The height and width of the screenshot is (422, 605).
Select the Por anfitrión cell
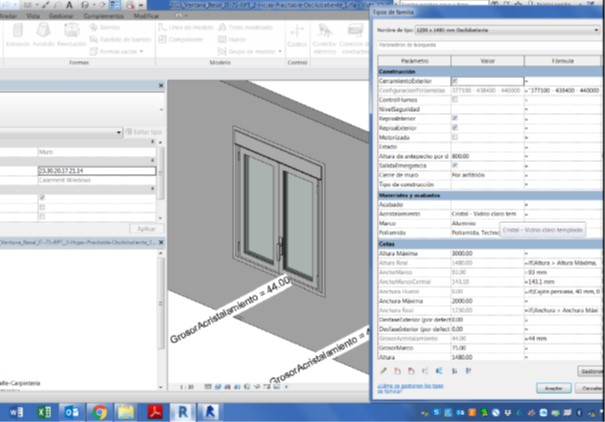pyautogui.click(x=487, y=175)
